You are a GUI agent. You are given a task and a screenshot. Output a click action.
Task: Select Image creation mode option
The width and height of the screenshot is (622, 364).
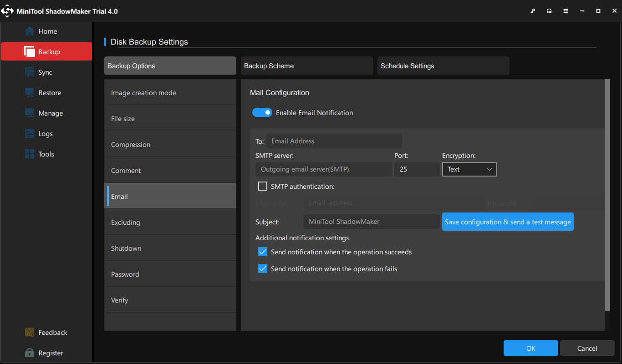point(170,92)
